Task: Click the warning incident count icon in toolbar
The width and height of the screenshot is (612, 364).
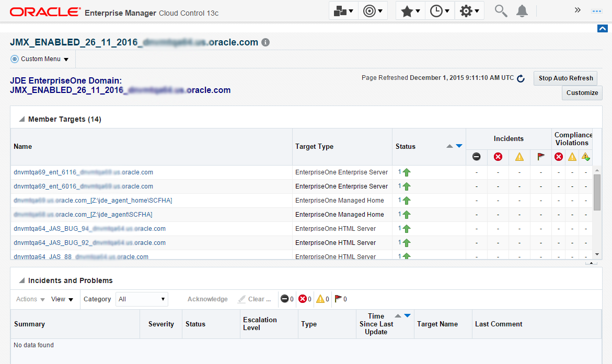Action: pos(320,299)
